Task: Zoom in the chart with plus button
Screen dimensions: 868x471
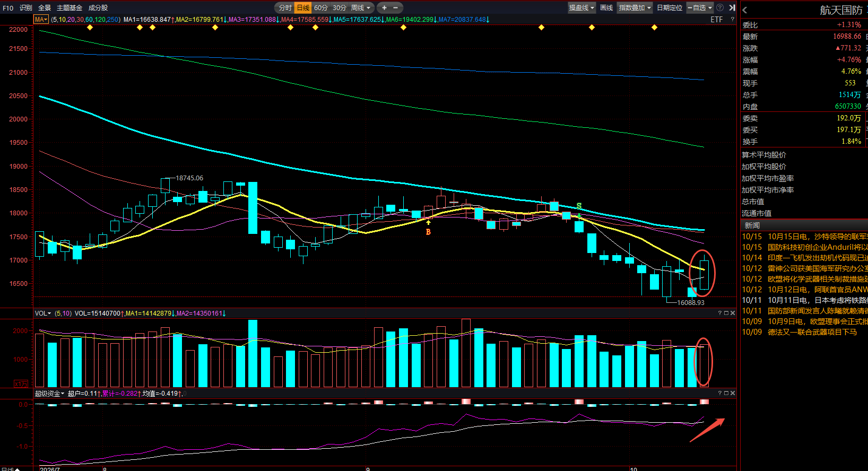Action: [x=384, y=7]
